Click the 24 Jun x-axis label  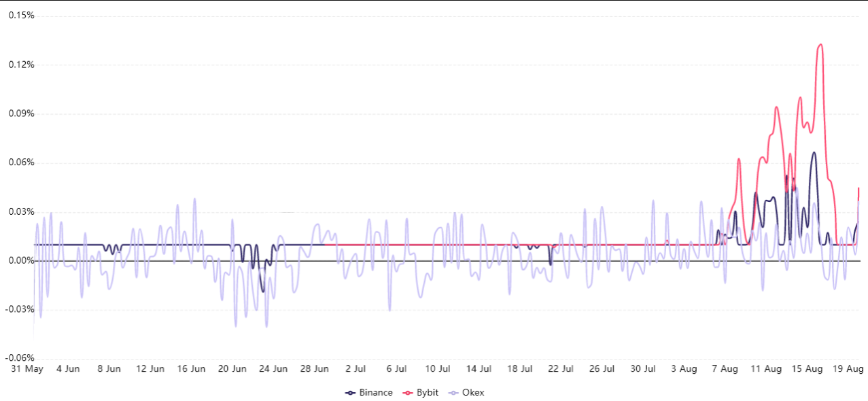tap(273, 369)
